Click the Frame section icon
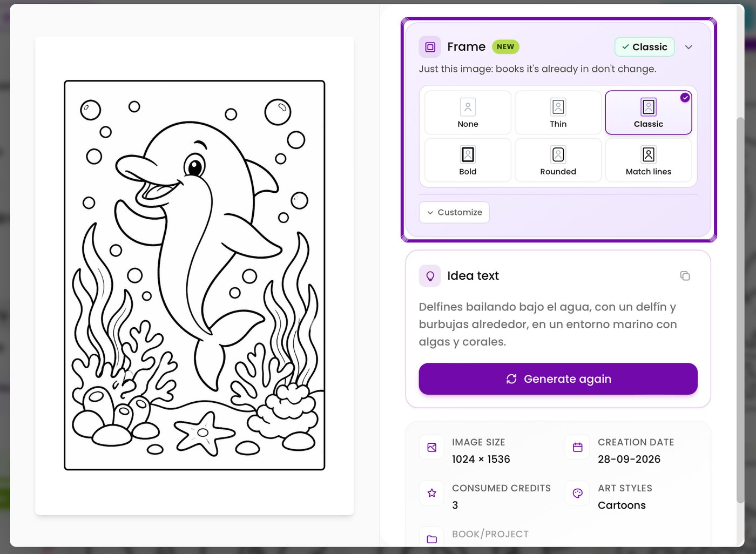Screen dimensions: 756x554 (x=430, y=47)
